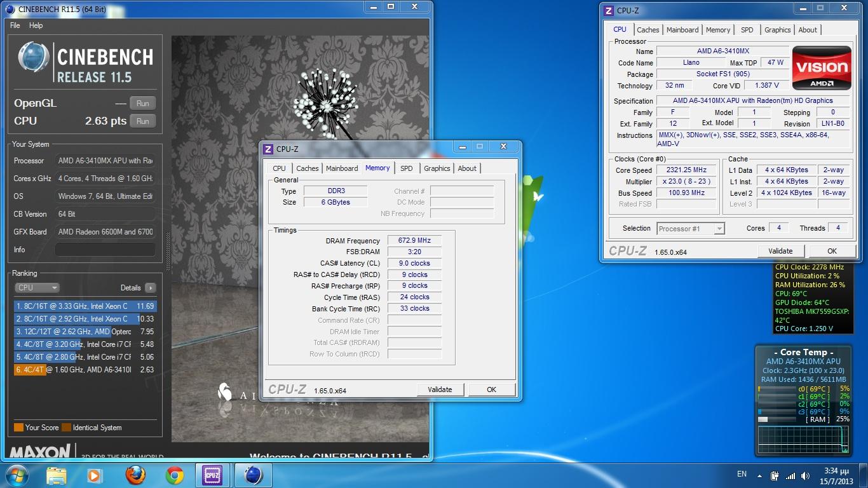Open the File menu in Cinebench

(15, 25)
